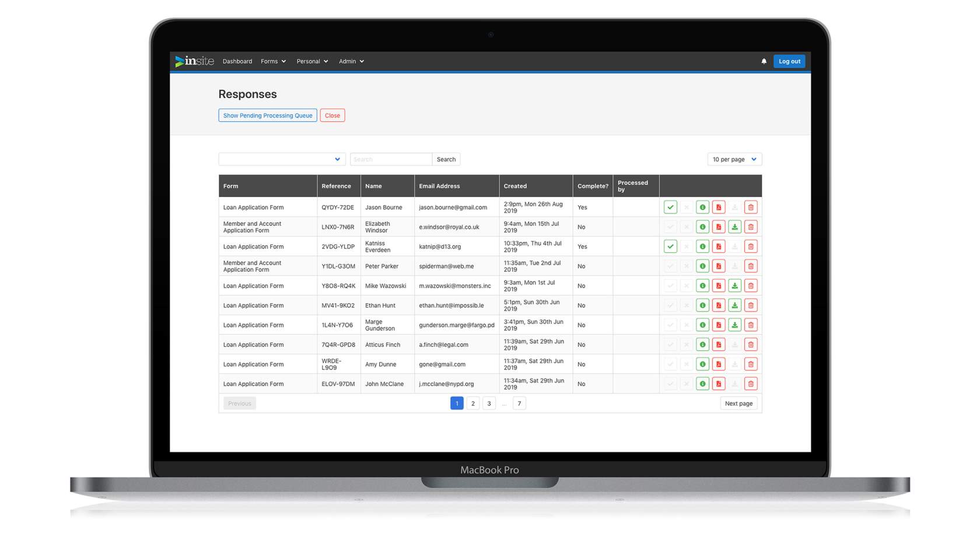Export Atticus Finch's response as PDF

719,345
